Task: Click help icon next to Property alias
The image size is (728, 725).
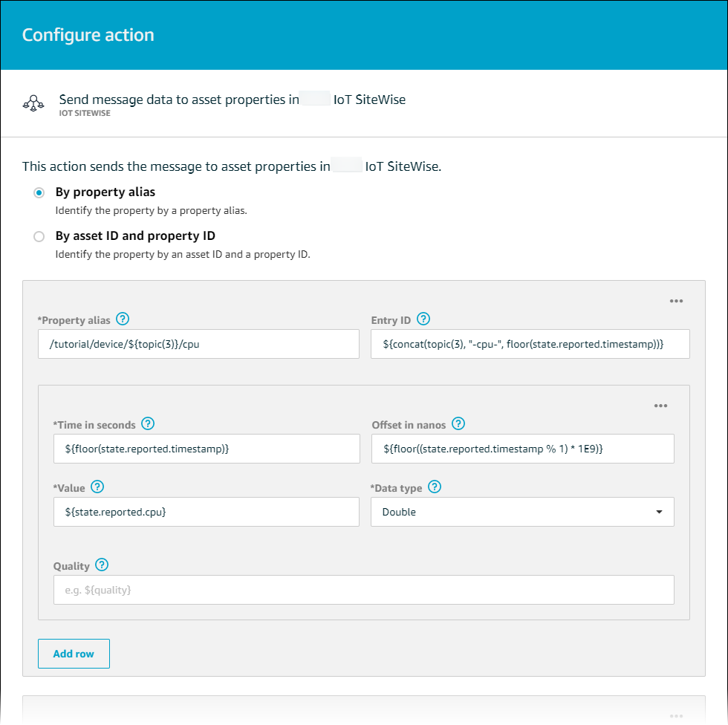Action: pos(123,319)
